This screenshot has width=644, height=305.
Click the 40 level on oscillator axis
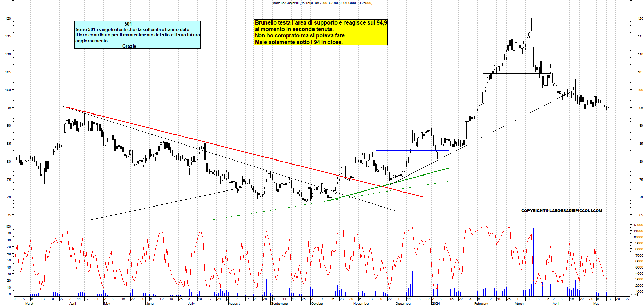(x=9, y=267)
